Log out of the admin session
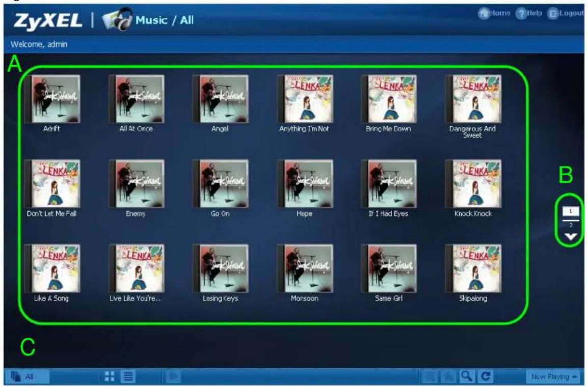The image size is (588, 387). click(566, 13)
